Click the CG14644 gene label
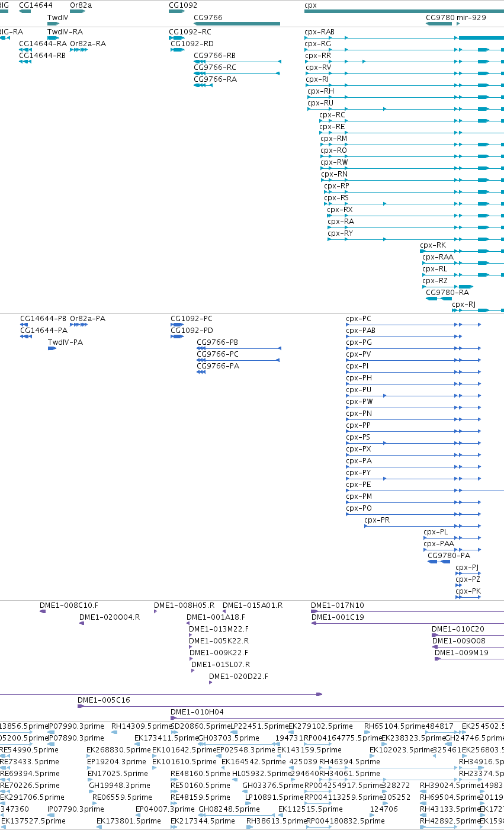The width and height of the screenshot is (504, 830). (x=36, y=5)
